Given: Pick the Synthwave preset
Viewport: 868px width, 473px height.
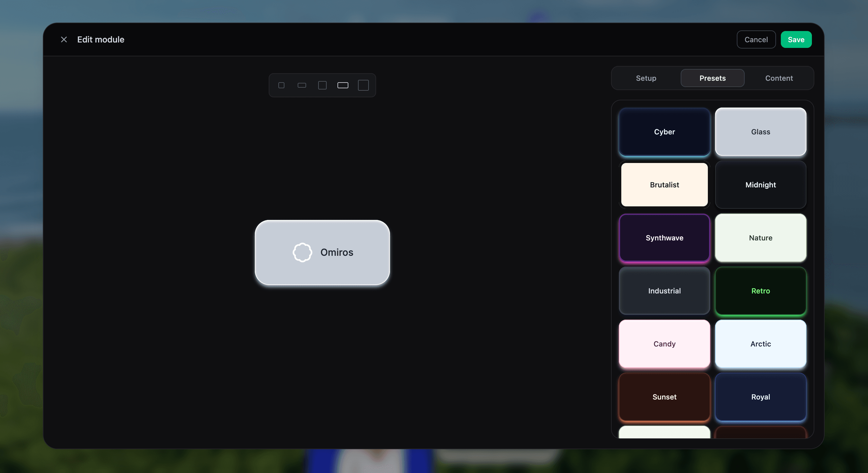Looking at the screenshot, I should 664,238.
